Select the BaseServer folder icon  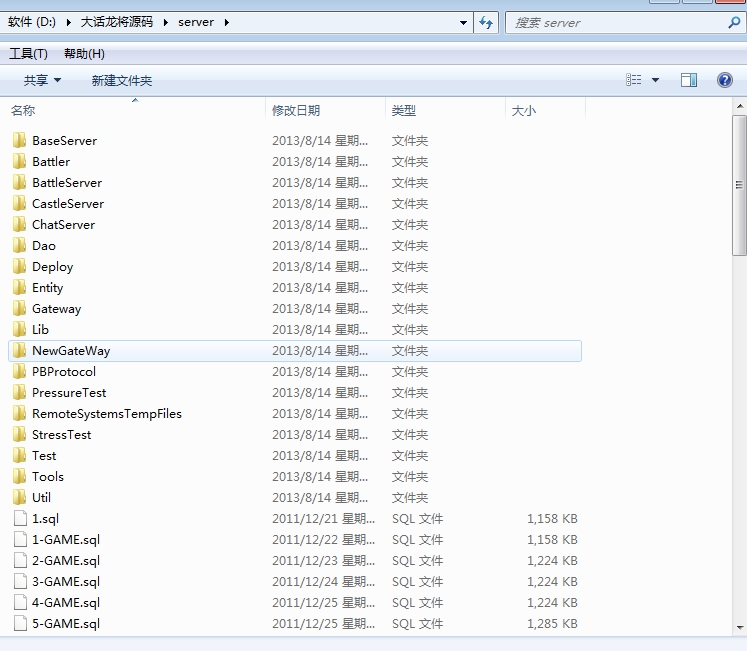[x=20, y=141]
